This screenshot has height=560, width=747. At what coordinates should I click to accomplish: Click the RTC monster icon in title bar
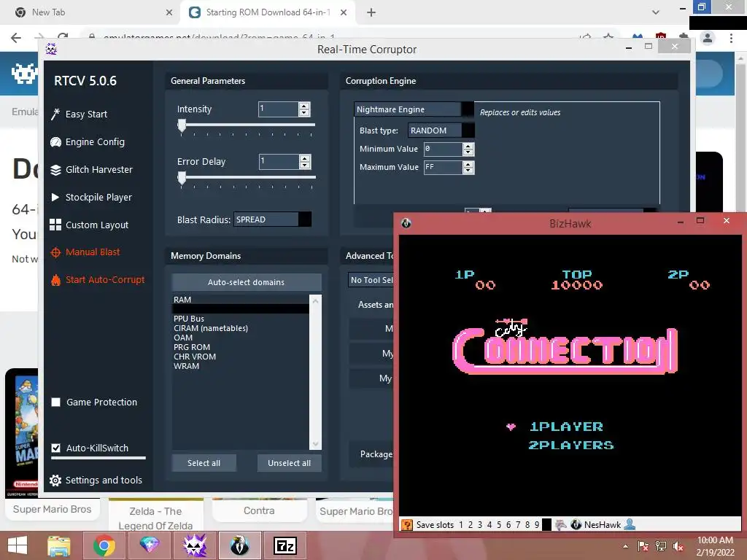51,49
